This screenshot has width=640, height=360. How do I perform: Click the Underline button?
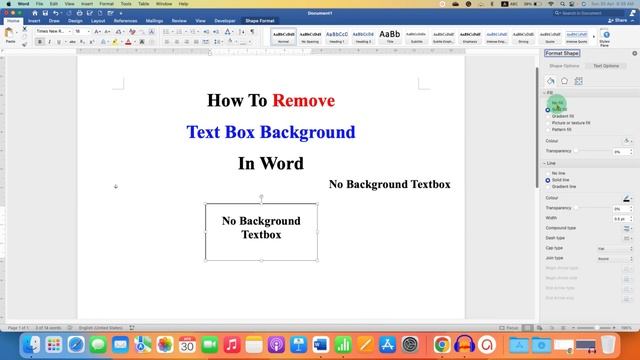coord(59,42)
